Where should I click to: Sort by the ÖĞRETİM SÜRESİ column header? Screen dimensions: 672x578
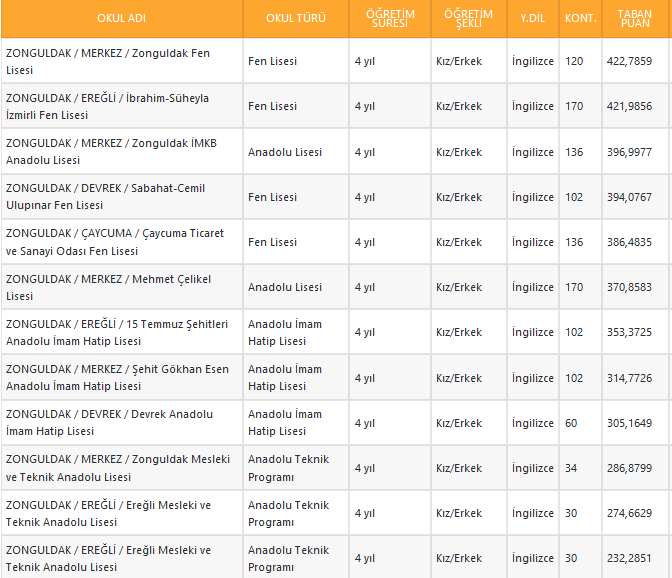click(x=391, y=19)
